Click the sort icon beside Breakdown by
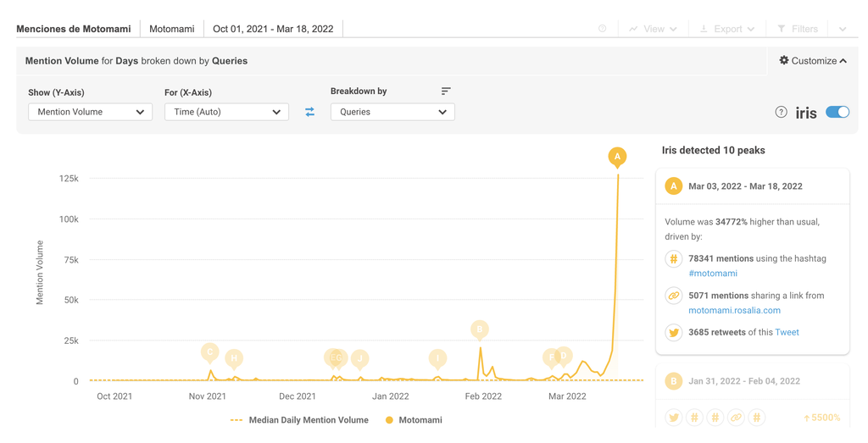The height and width of the screenshot is (443, 868). [446, 91]
